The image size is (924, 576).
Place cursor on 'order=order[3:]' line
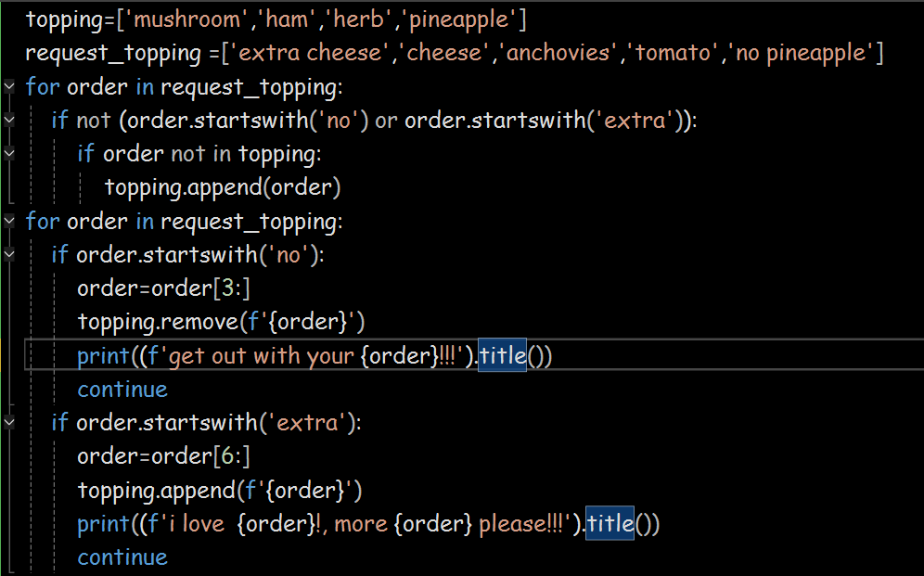tap(164, 288)
